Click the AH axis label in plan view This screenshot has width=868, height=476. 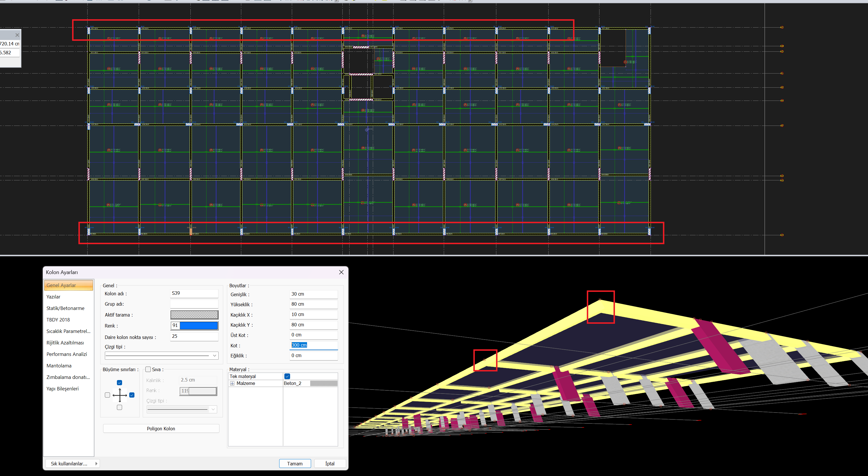point(782,235)
